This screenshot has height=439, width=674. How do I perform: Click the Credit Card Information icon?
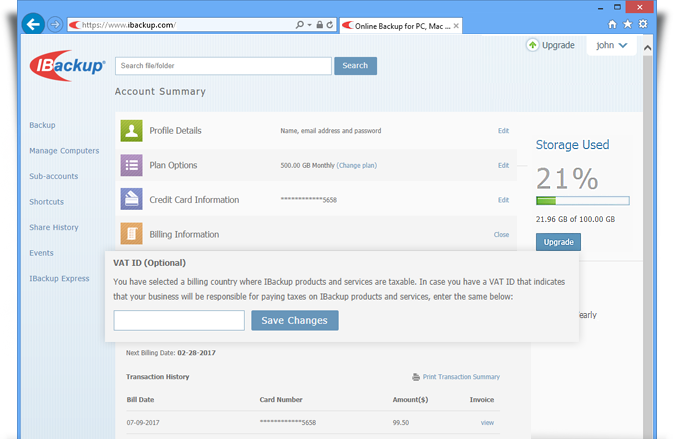click(132, 200)
